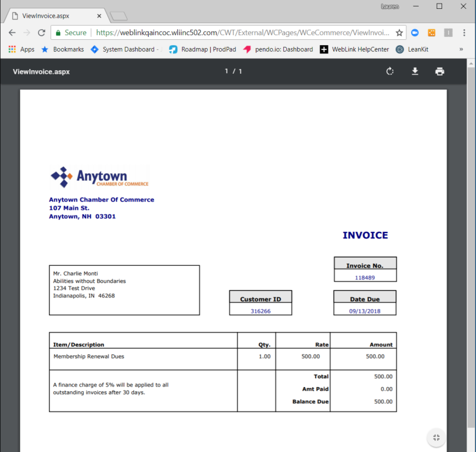Viewport: 476px width, 452px height.
Task: Close the ViewInvoice.aspx tab
Action: 99,16
